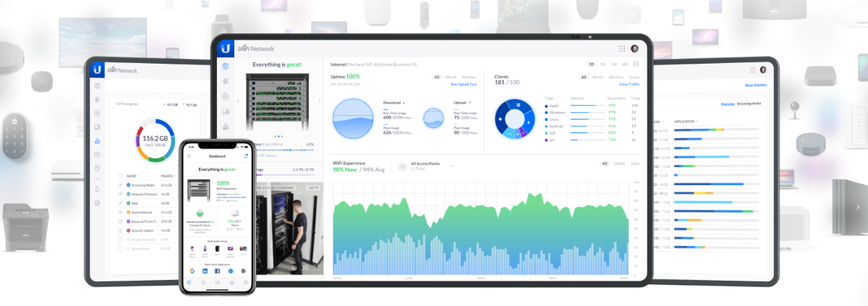Select Wireless filter in Clients section

pos(616,77)
